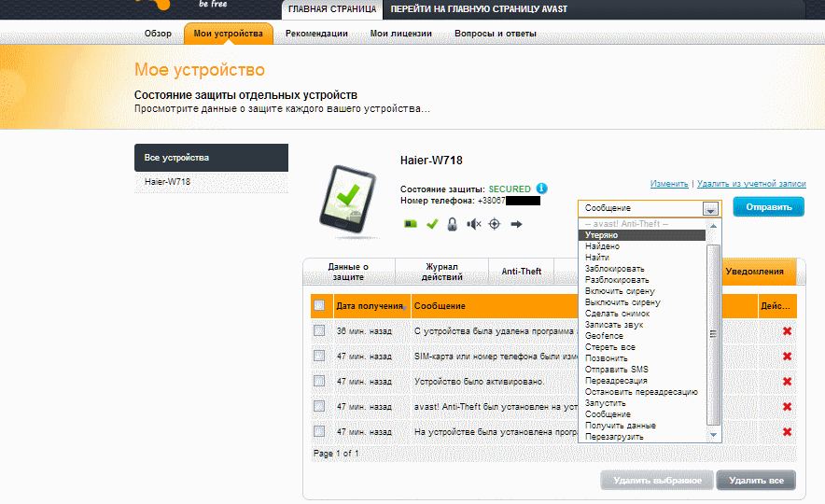This screenshot has height=504, width=825.
Task: Click the right arrow forwarding icon
Action: click(x=516, y=224)
